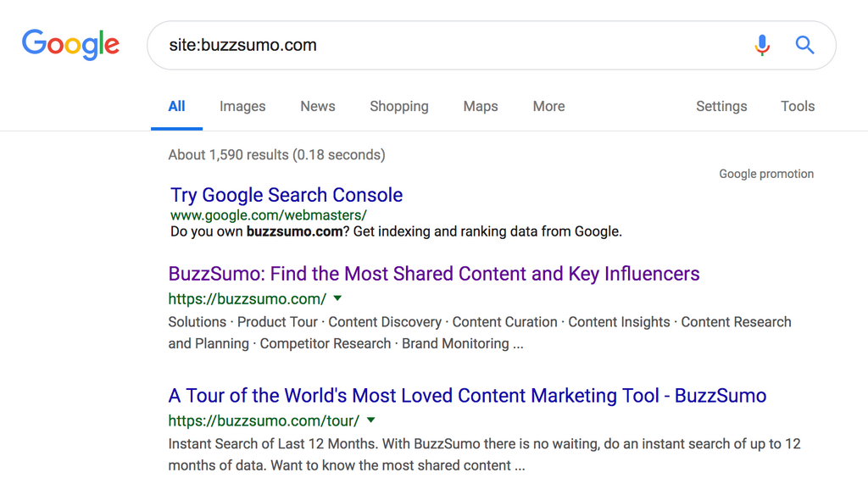868x495 pixels.
Task: Click the www.google.com/webmasters/ URL
Action: click(269, 215)
